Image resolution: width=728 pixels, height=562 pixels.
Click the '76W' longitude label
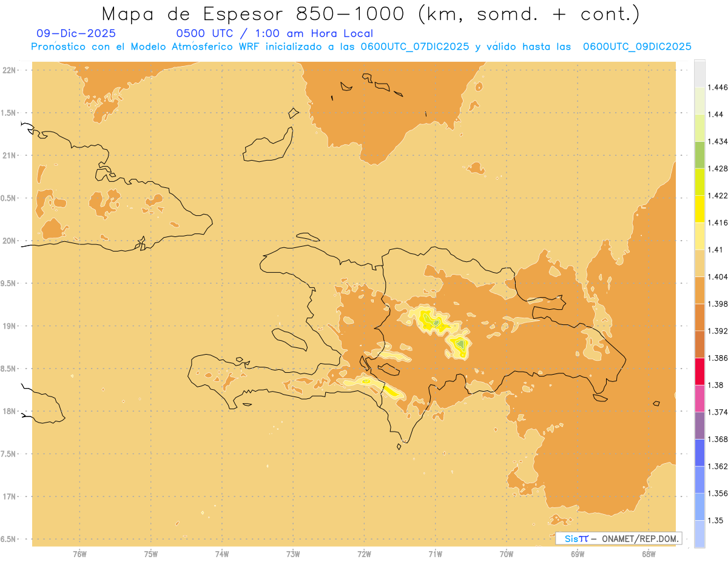click(79, 554)
